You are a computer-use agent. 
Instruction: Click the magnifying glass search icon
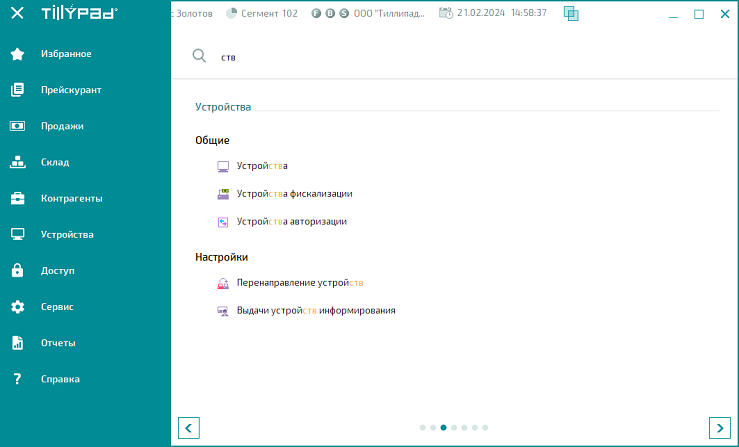tap(199, 57)
